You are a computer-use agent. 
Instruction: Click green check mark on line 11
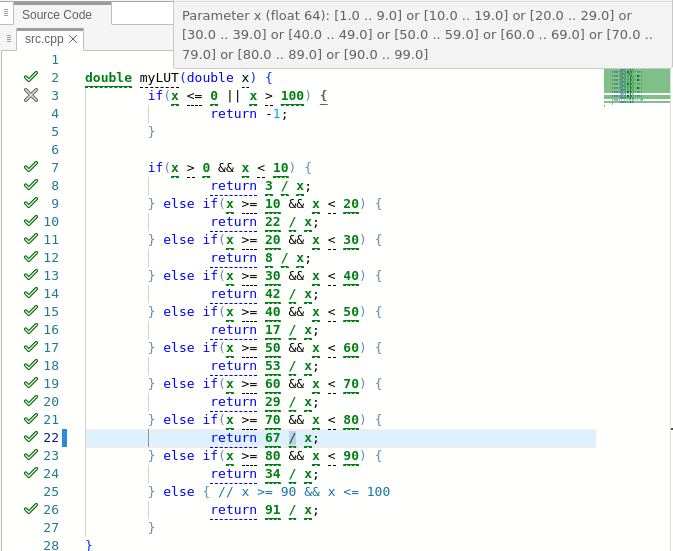click(31, 239)
